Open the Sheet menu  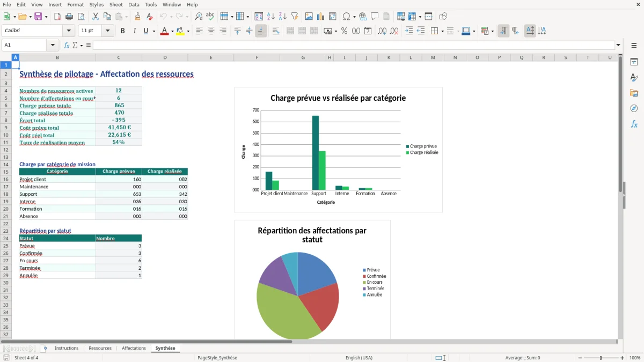pos(116,4)
